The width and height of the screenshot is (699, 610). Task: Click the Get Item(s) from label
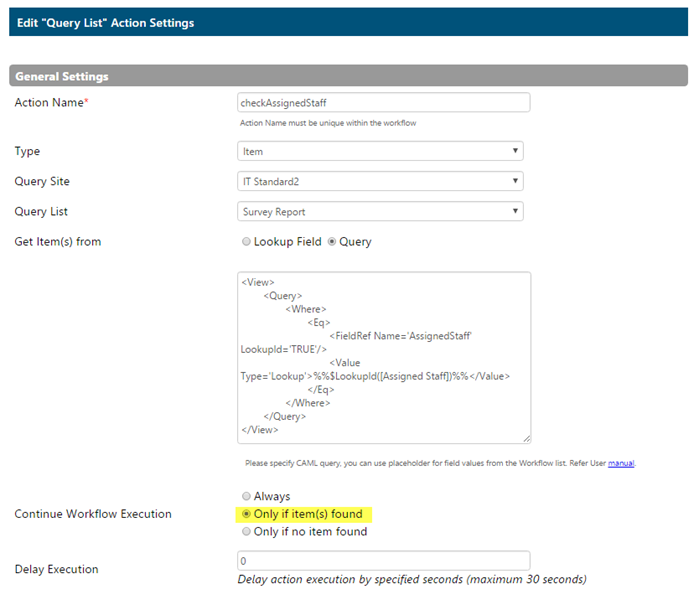[58, 242]
